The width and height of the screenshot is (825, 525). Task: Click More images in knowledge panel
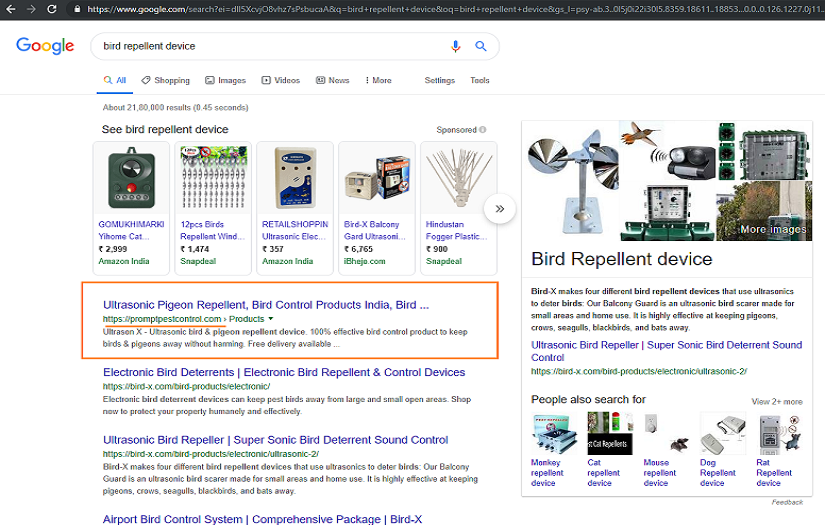[773, 229]
